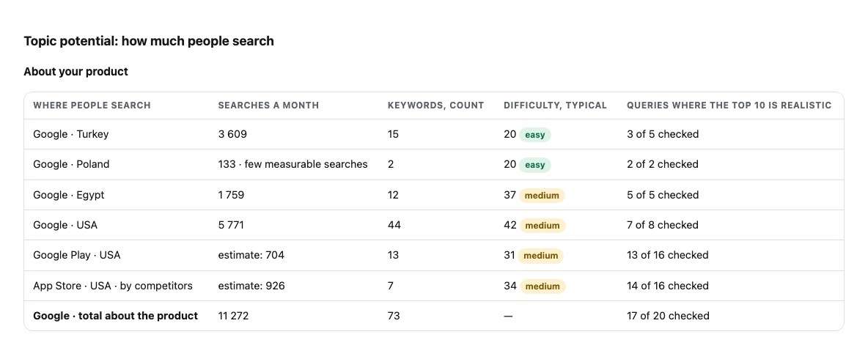Click "17 of 20 checked" cell
The image size is (868, 348).
668,316
